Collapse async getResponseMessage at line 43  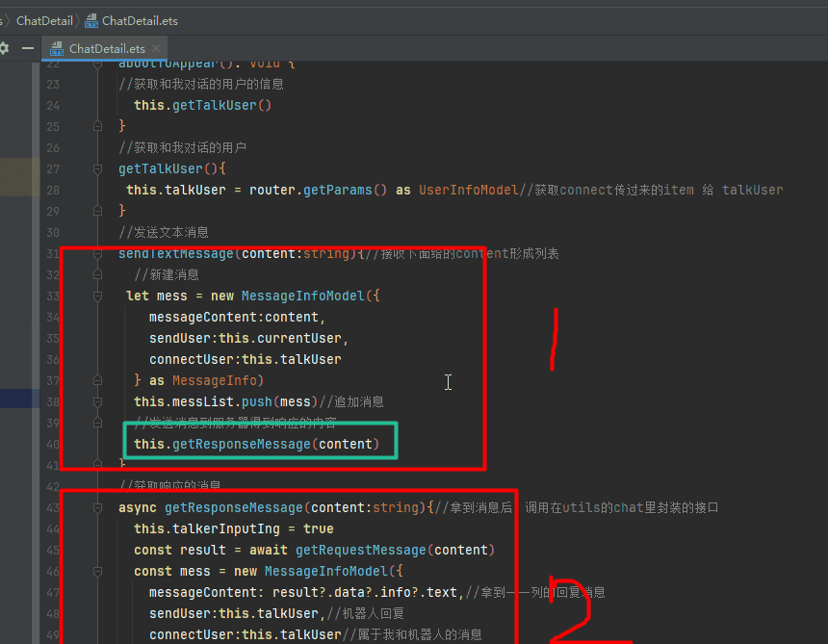(x=97, y=508)
